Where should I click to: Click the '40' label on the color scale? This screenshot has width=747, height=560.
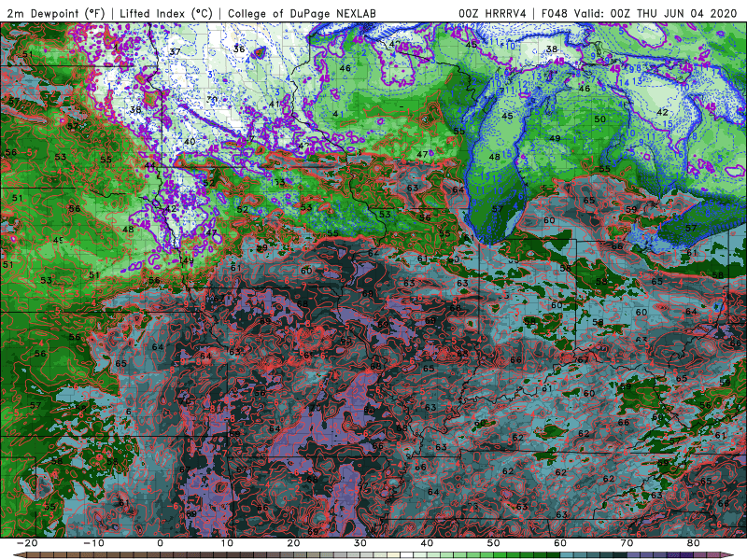pos(427,543)
